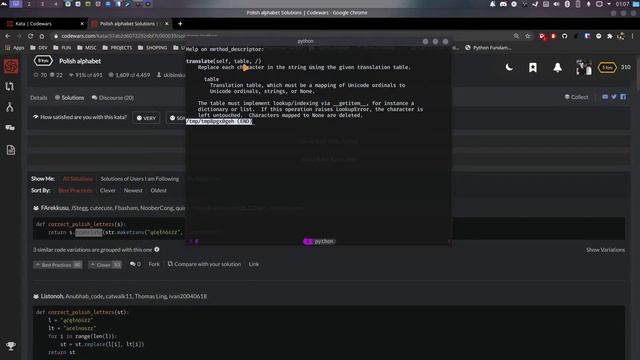Screen dimensions: 640x360
Task: Open the MISC bookmarks folder
Action: click(86, 48)
